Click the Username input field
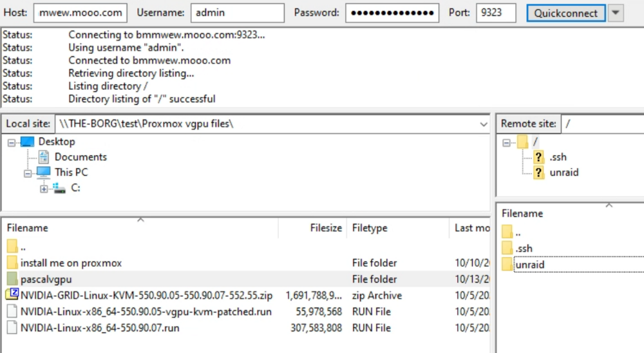This screenshot has height=353, width=644. pos(238,13)
